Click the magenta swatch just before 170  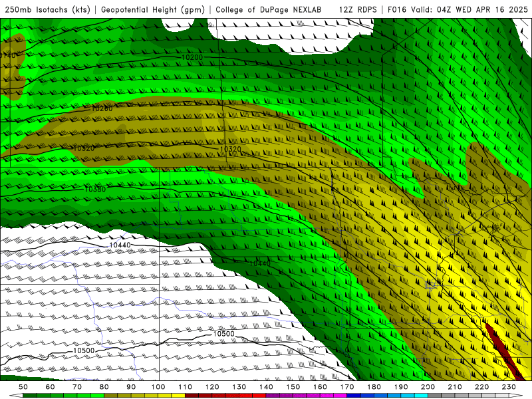[340, 396]
